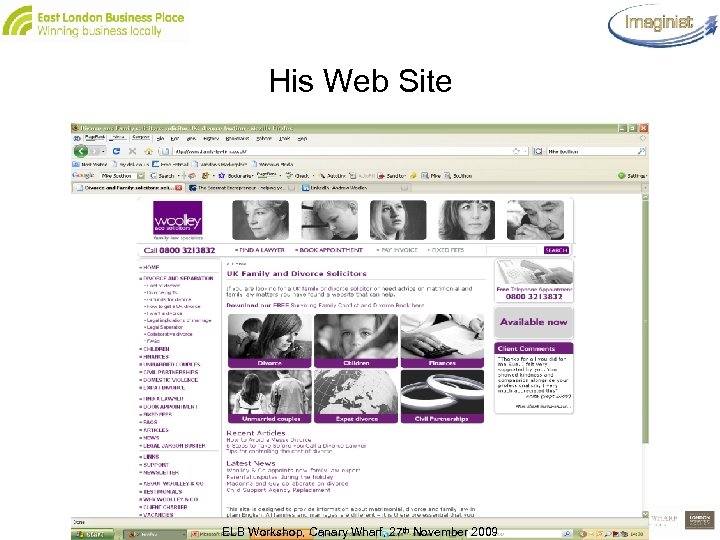Click the Firefox search box field
The image size is (720, 540).
coord(591,151)
